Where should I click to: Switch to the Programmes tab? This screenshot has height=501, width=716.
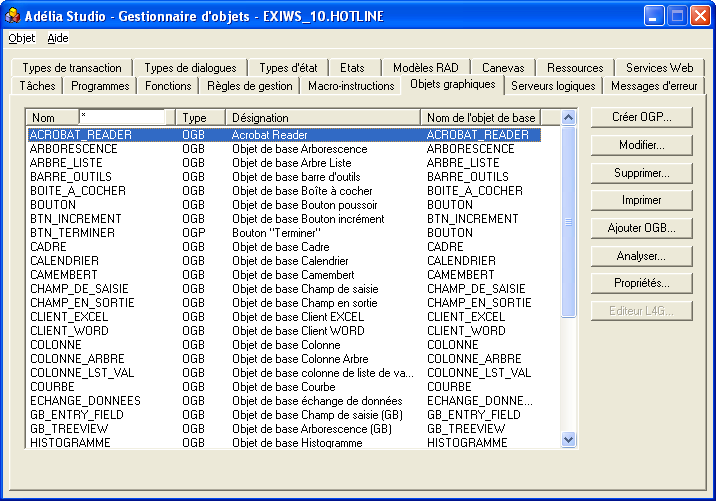(x=100, y=86)
